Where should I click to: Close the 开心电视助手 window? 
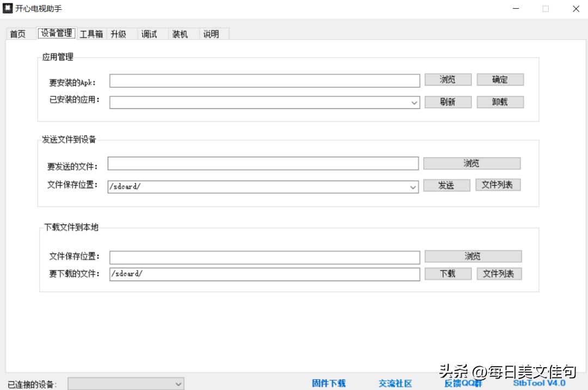(x=576, y=9)
